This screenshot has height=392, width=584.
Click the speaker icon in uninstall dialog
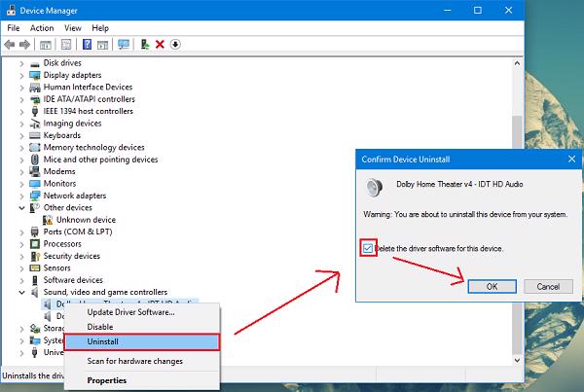coord(373,186)
